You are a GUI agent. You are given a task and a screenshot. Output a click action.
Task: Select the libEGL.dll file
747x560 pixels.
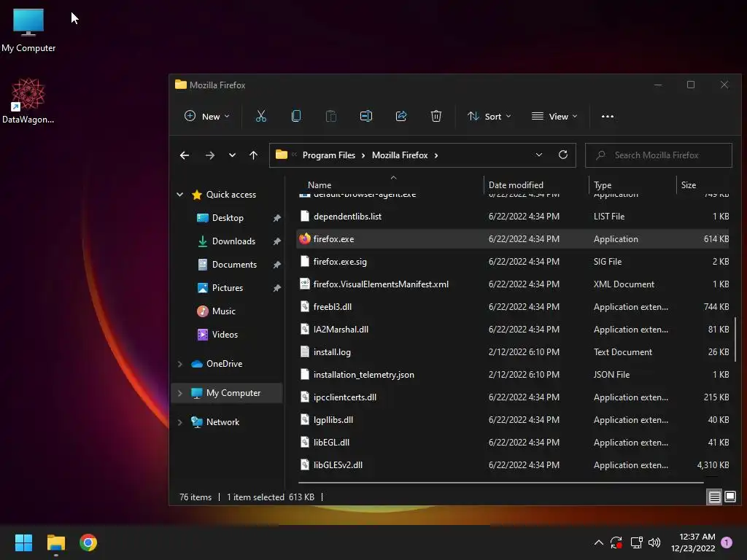[513, 443]
